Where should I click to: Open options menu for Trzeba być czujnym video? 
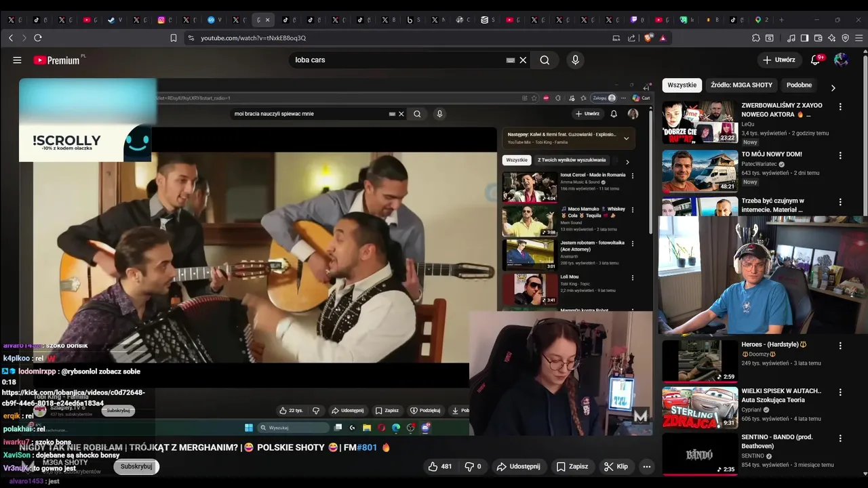click(x=840, y=201)
